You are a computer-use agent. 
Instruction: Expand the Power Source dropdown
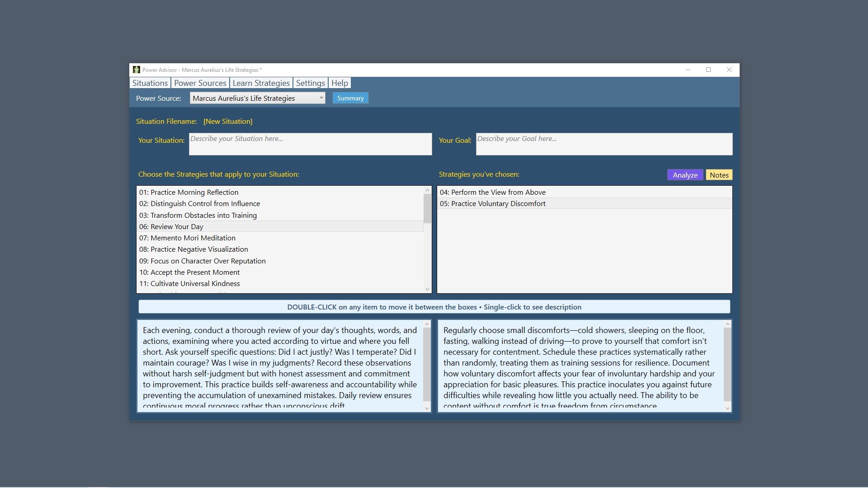click(321, 98)
